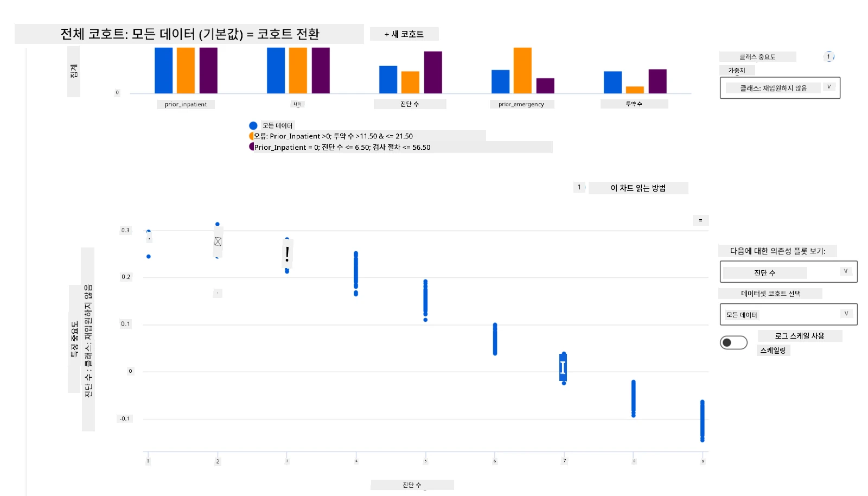The height and width of the screenshot is (496, 868).
Task: Click the class importance info icon
Action: (828, 56)
